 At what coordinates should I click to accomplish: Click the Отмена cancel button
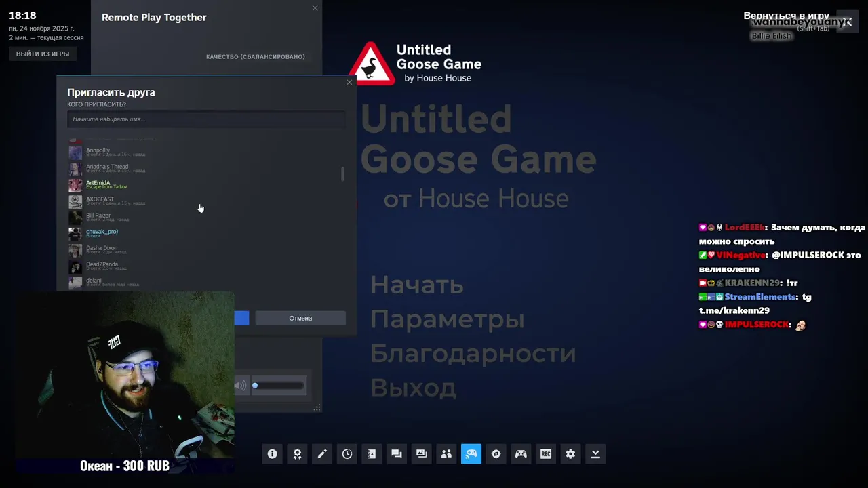point(300,318)
